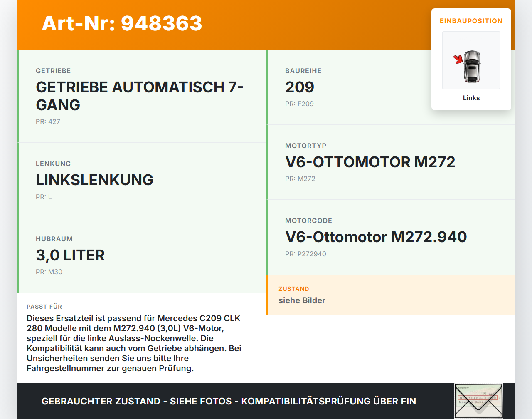Select Getriebe Automatisch 7-Gang
The width and height of the screenshot is (532, 419).
[x=140, y=96]
